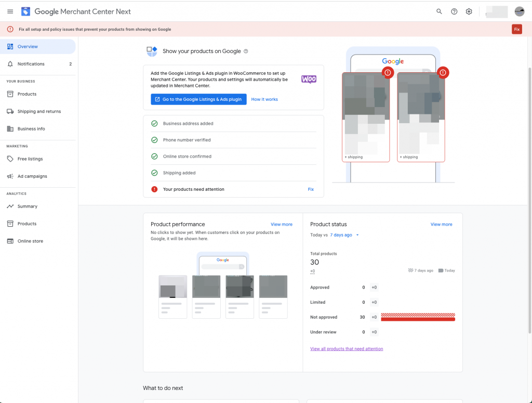
Task: Click Go to the Google Listings & Ads plugin
Action: (x=198, y=99)
